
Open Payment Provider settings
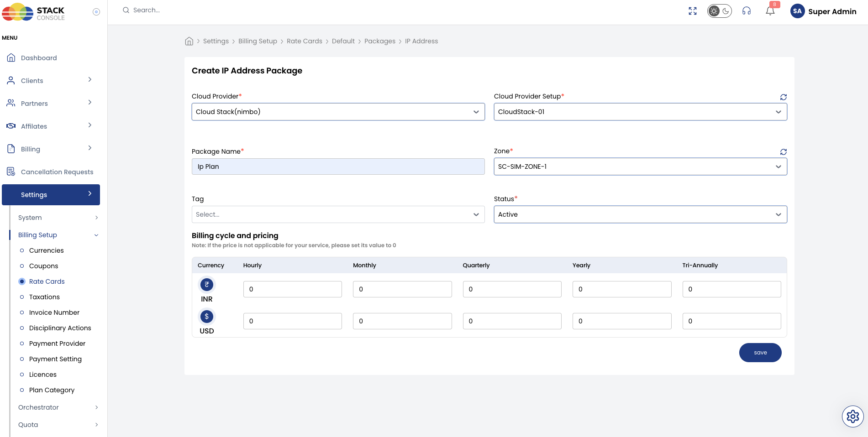[57, 343]
